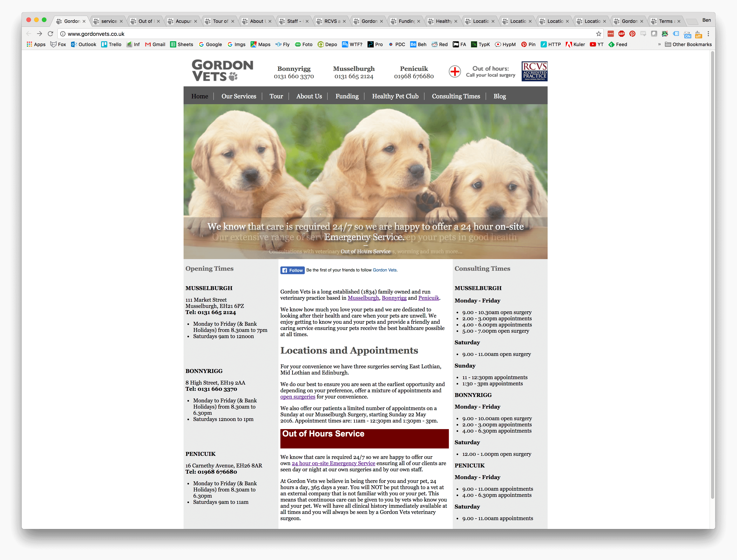Image resolution: width=737 pixels, height=560 pixels.
Task: Open the Outlook bookmark
Action: click(x=84, y=44)
